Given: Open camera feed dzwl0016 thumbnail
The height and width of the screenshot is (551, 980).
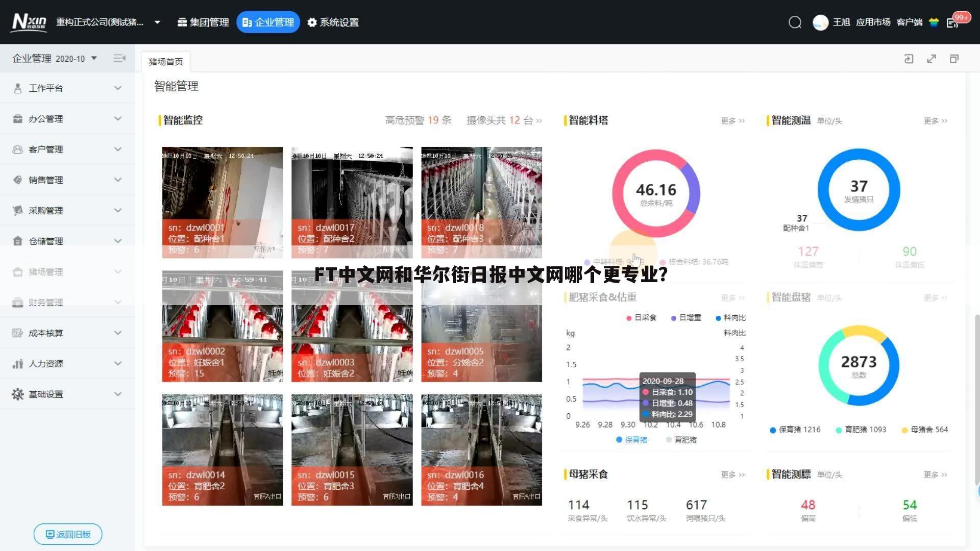Looking at the screenshot, I should 481,450.
